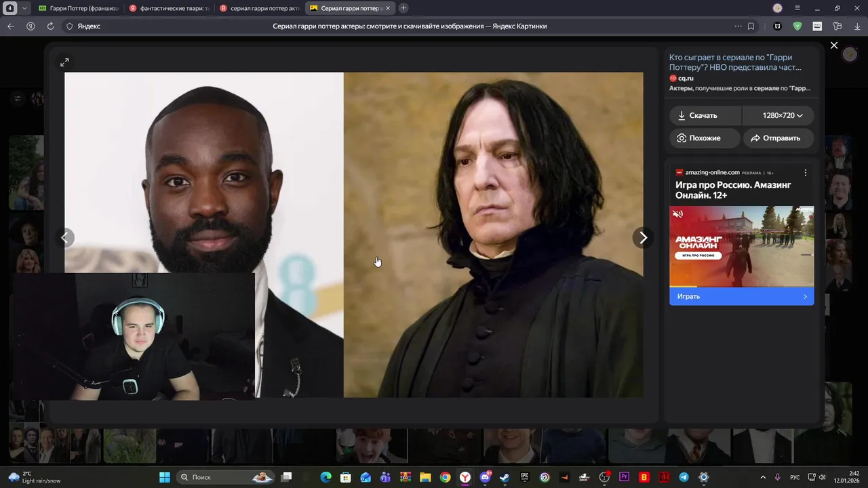Open a new browser tab with plus
The width and height of the screenshot is (868, 488).
pos(403,8)
